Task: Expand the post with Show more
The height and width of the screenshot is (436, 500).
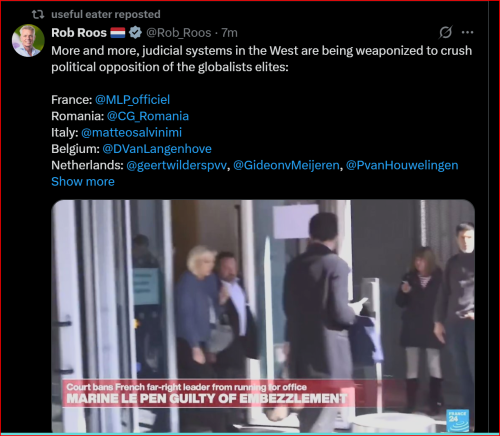Action: 83,182
